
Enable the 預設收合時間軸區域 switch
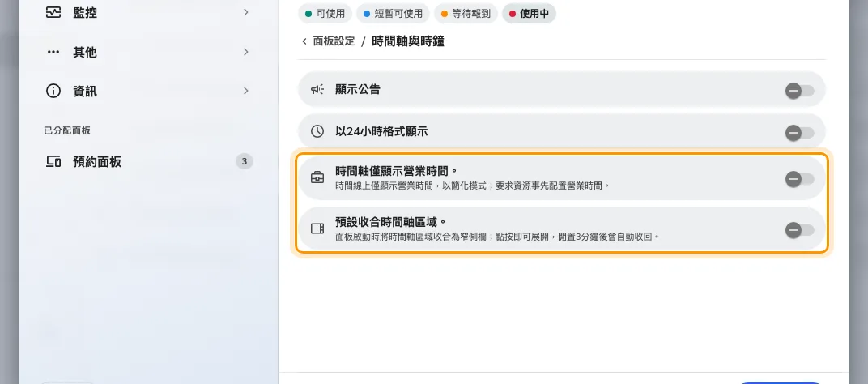pos(799,230)
